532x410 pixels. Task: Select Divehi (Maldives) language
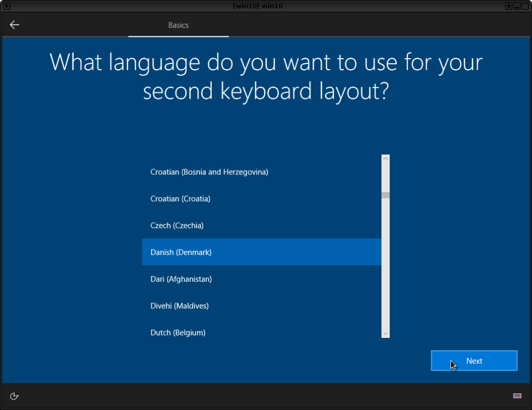[262, 306]
